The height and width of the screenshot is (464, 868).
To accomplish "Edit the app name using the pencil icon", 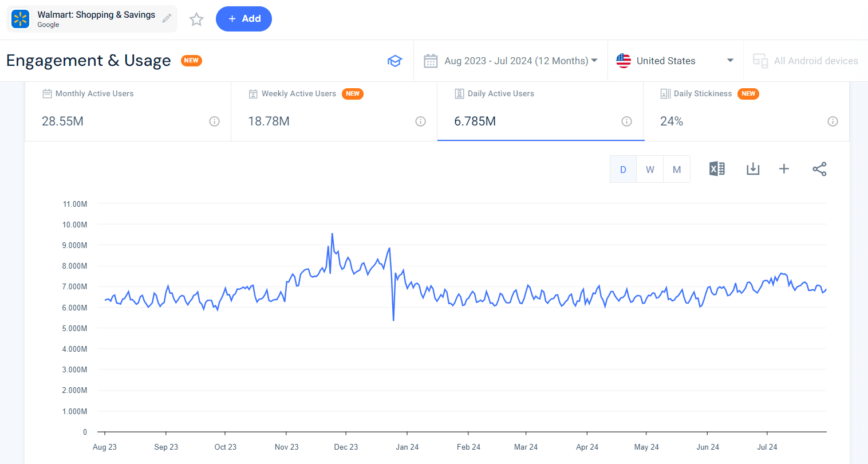I will coord(167,18).
